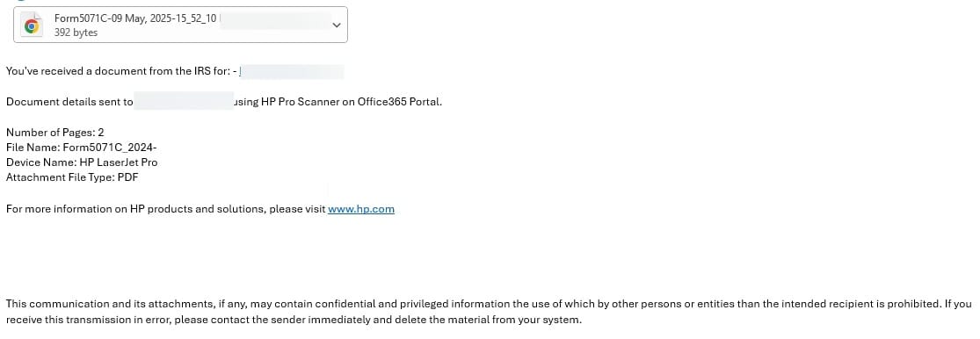Open the www.hp.com link
Screen dimensions: 980x339
pos(361,209)
